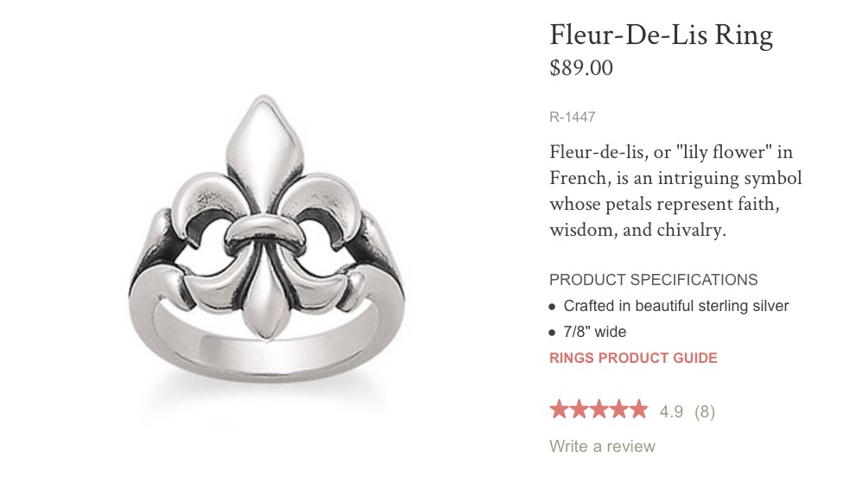Click the 4.9 average rating number
The width and height of the screenshot is (868, 483).
[671, 411]
